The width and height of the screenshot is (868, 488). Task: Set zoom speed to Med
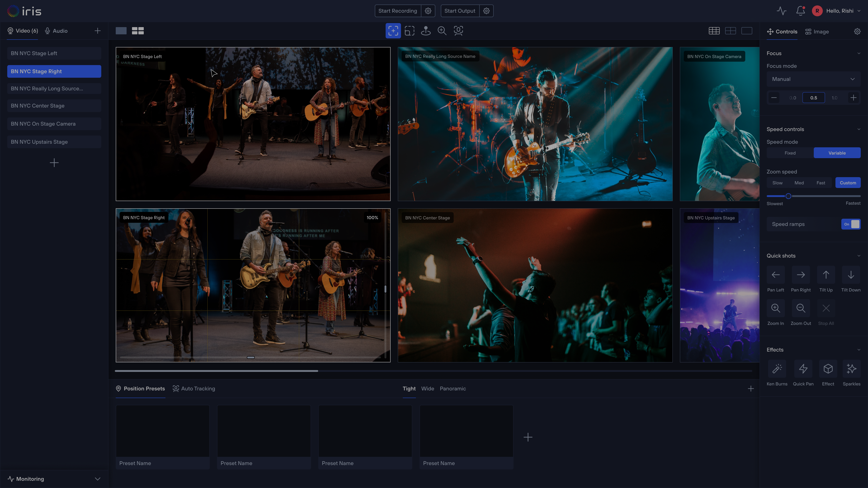(799, 183)
